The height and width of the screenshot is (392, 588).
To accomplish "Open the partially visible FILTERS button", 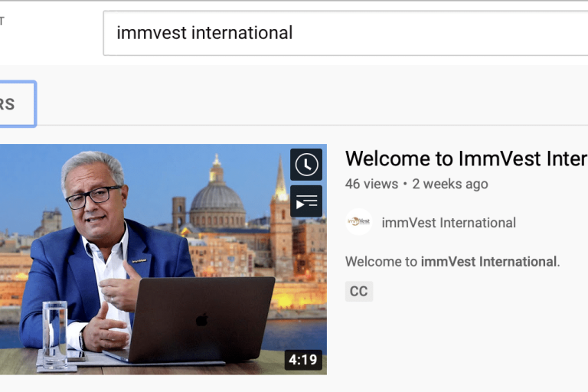I will (x=15, y=104).
